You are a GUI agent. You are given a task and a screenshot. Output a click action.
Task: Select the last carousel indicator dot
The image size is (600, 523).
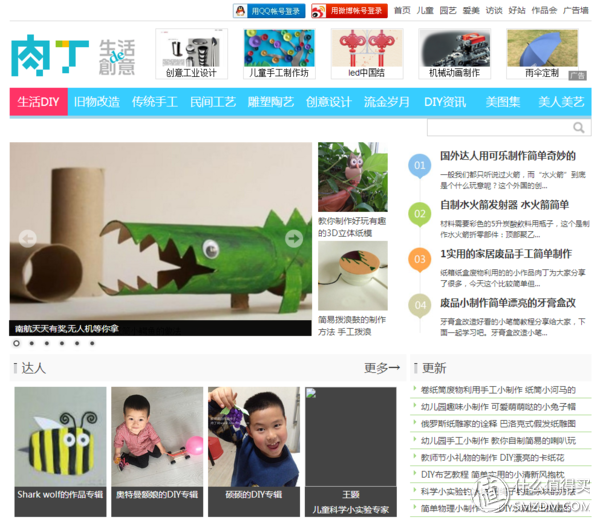[x=92, y=343]
